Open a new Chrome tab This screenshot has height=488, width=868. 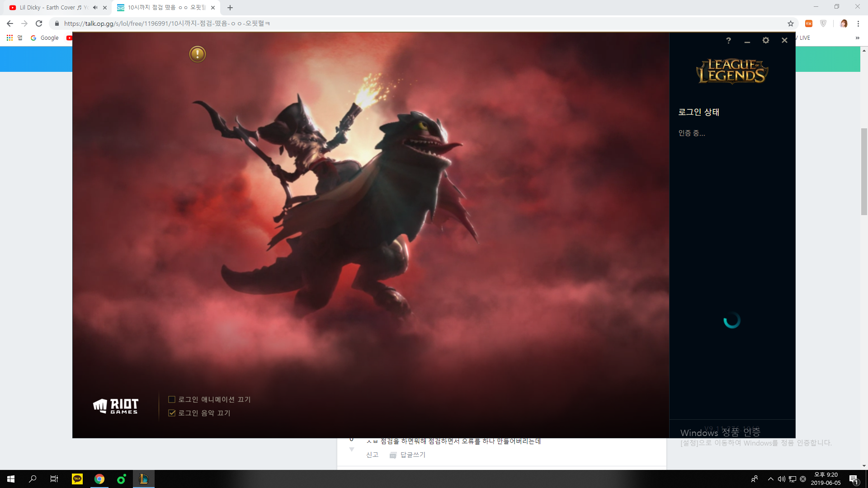point(230,8)
